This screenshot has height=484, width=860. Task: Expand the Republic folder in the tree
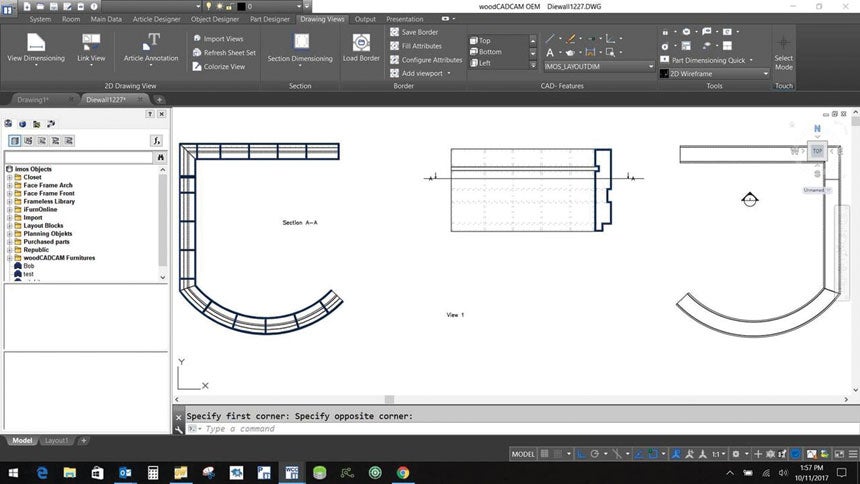click(9, 250)
